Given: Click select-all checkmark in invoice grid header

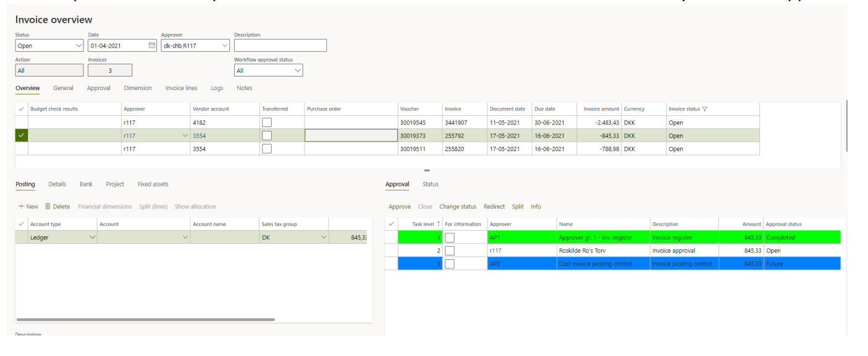Looking at the screenshot, I should click(22, 109).
